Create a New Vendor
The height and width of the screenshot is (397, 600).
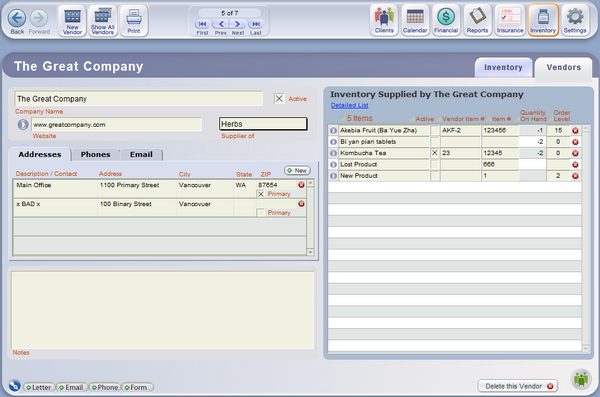72,21
